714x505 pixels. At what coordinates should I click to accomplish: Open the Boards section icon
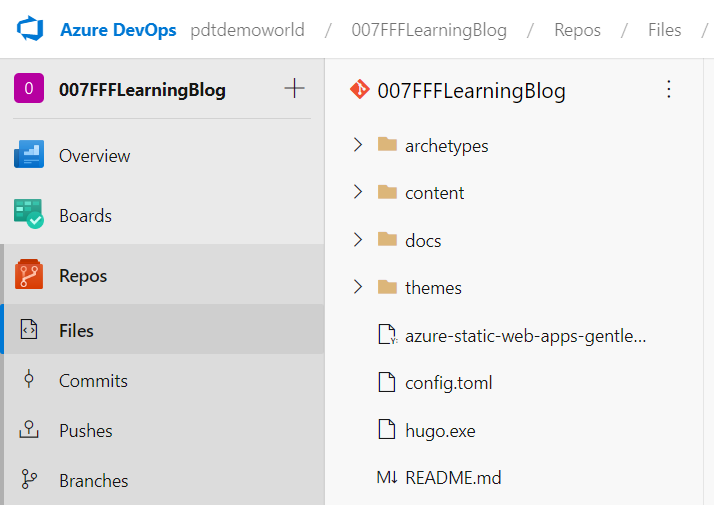(29, 215)
